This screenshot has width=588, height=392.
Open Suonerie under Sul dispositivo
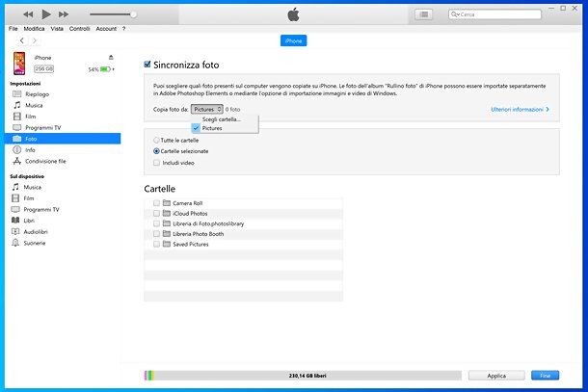pyautogui.click(x=35, y=244)
